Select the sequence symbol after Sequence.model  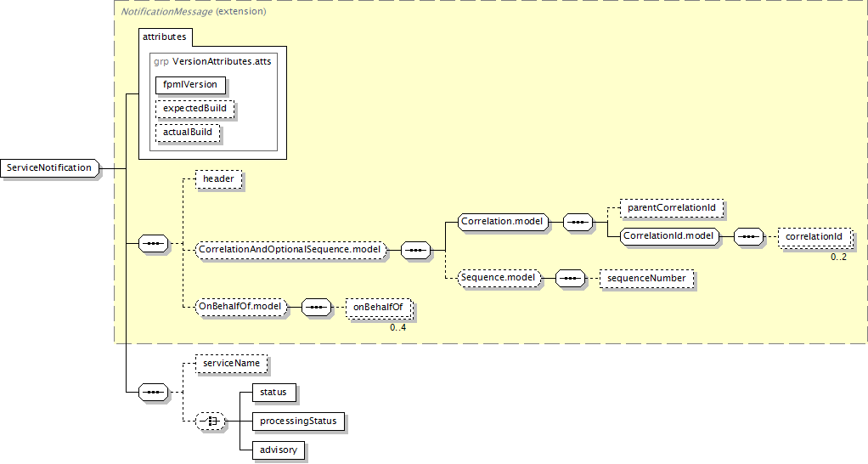click(x=569, y=278)
